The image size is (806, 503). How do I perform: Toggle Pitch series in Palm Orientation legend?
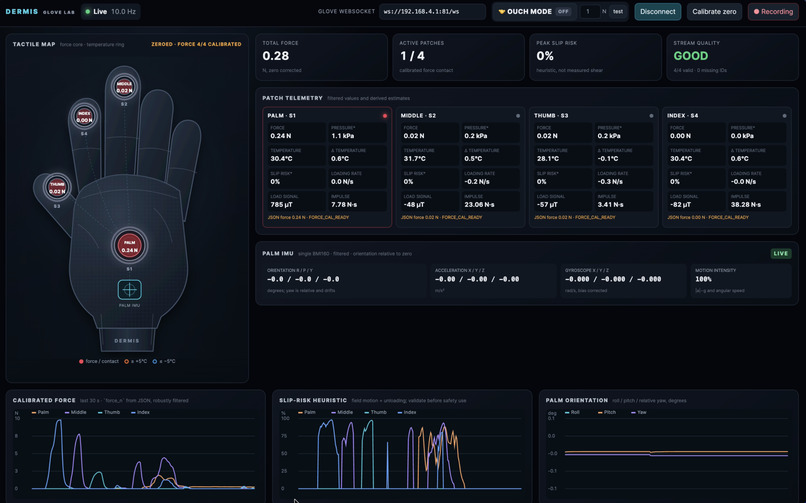point(607,412)
